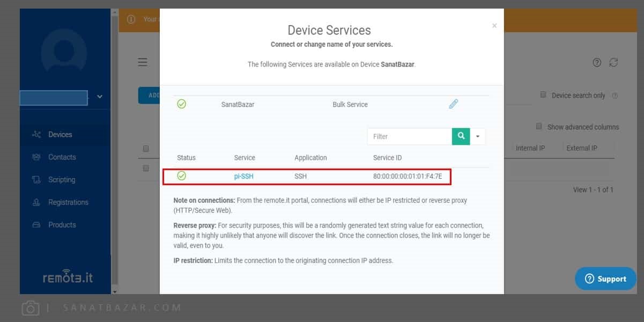
Task: Open the pi-SSH service link
Action: [x=244, y=176]
